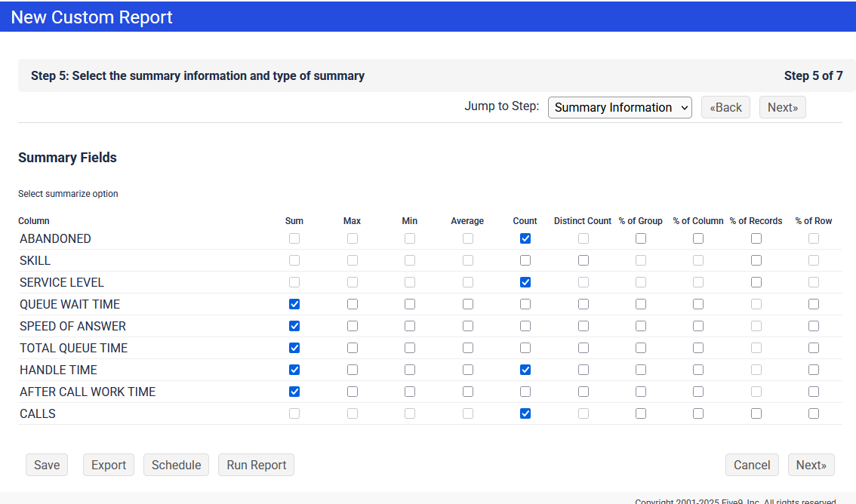
Task: Uncheck Count for SERVICE LEVEL row
Action: [525, 282]
